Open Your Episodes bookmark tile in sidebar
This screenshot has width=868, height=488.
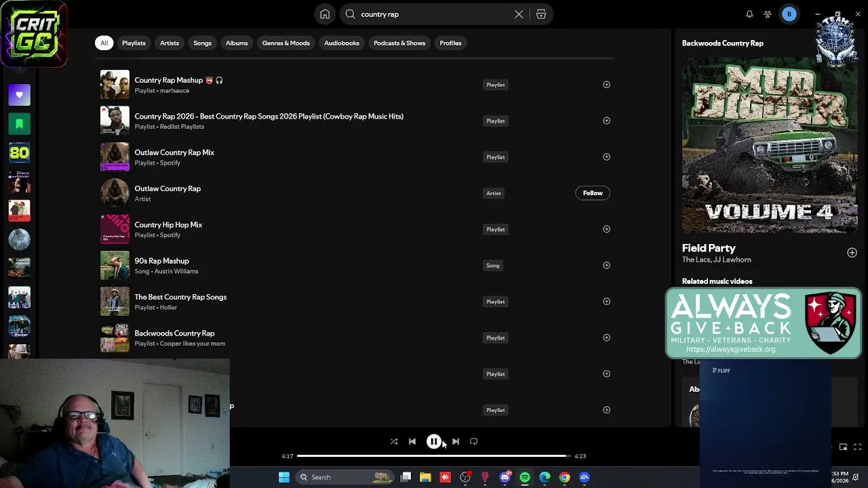[x=19, y=124]
